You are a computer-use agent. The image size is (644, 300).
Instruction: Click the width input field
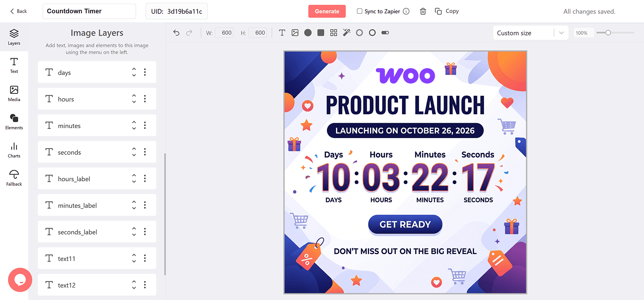coord(224,33)
